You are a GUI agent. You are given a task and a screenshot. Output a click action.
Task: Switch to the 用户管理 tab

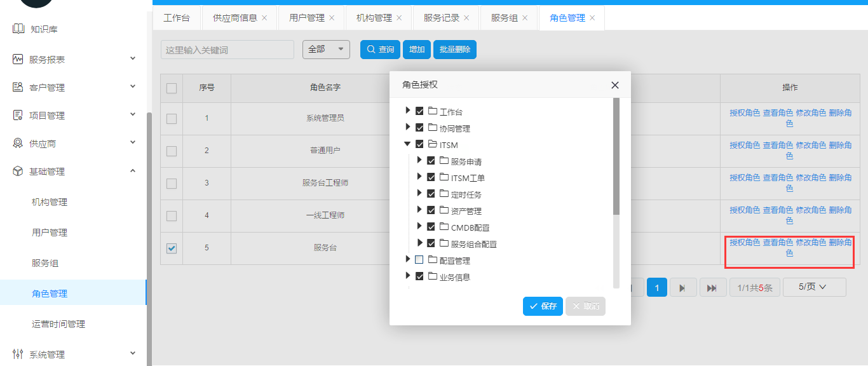tap(306, 18)
